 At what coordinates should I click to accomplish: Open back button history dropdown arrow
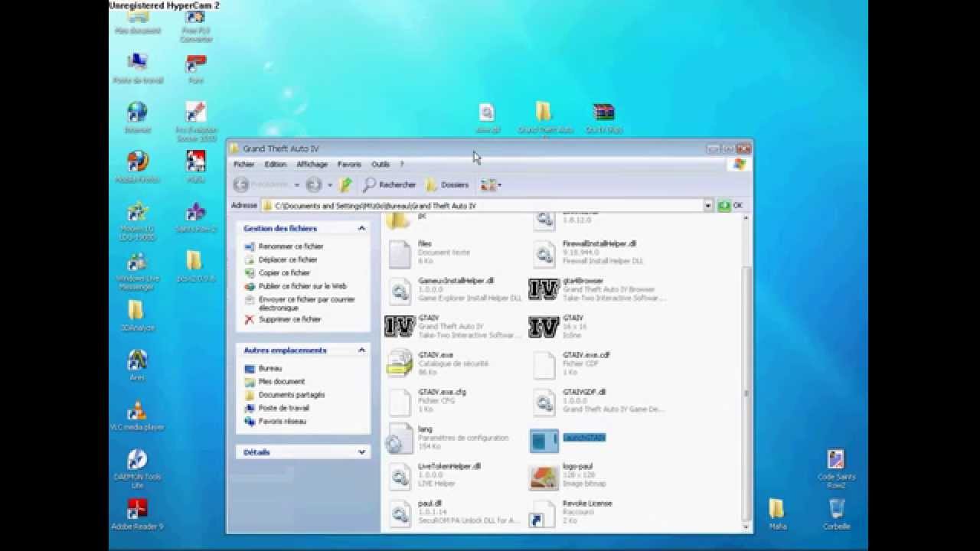pos(296,185)
